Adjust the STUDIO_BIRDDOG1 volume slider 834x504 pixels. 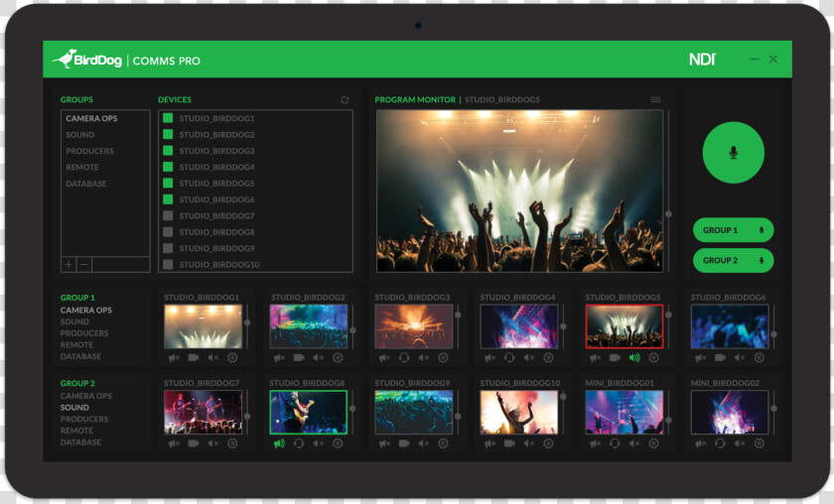[247, 322]
